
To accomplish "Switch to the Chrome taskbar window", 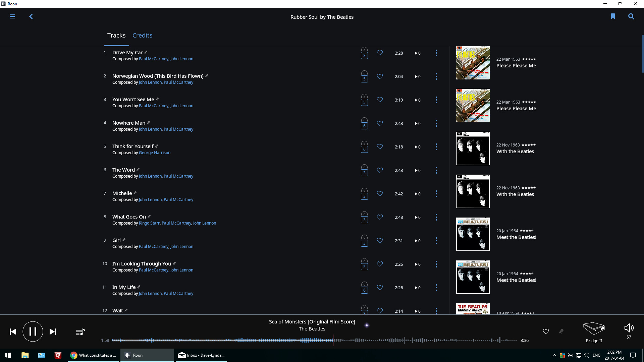I will click(93, 355).
